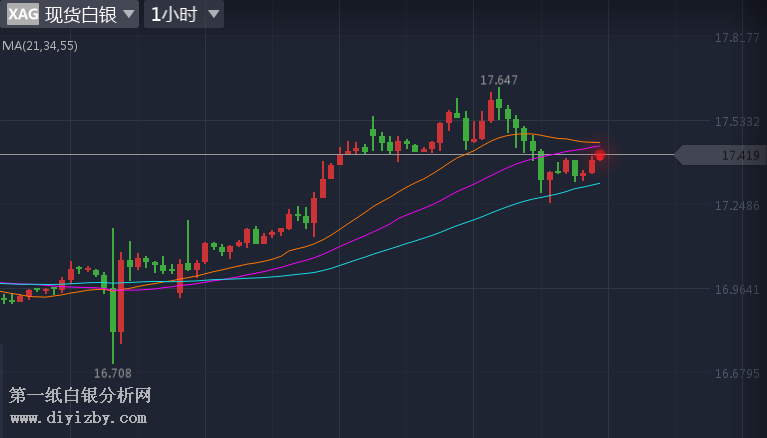Click the arrow beside 现货白银
This screenshot has width=767, height=438.
tap(128, 15)
